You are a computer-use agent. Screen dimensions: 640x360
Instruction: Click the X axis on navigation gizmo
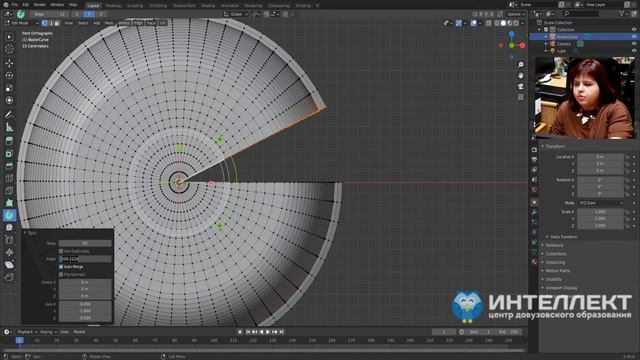[522, 45]
